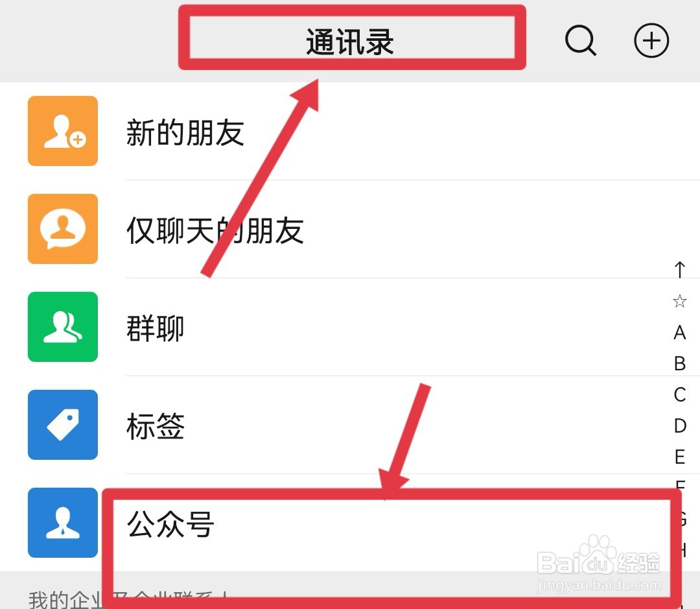Select 仅聊天的朋友 list entry
Viewport: 700px width, 609px height.
350,229
